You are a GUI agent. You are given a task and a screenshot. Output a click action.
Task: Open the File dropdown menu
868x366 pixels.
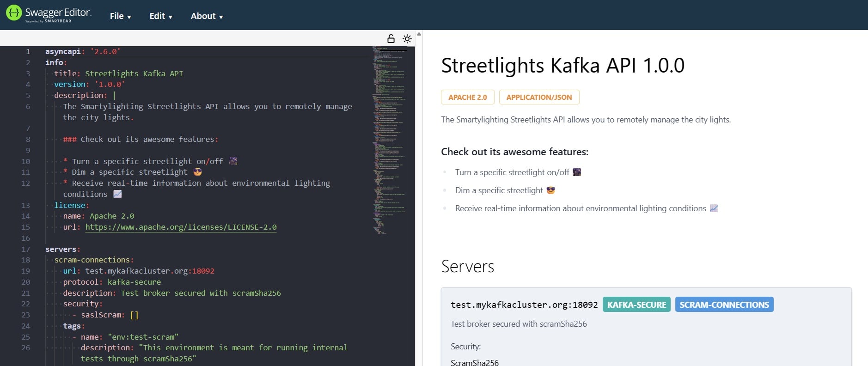[x=120, y=16]
